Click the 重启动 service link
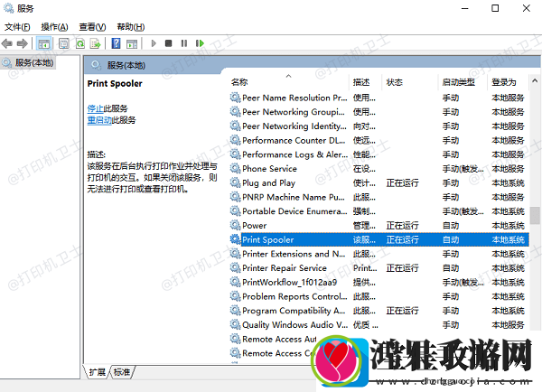 [99, 120]
